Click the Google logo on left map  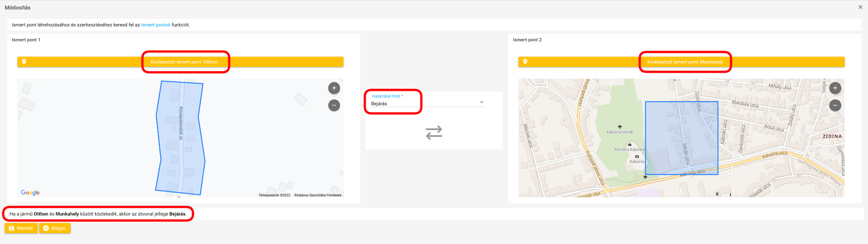tap(30, 192)
